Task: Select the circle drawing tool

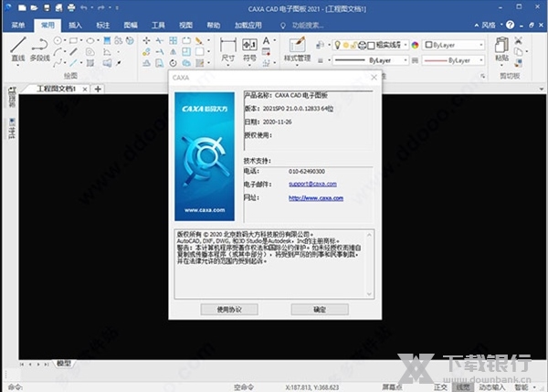Action: 58,40
